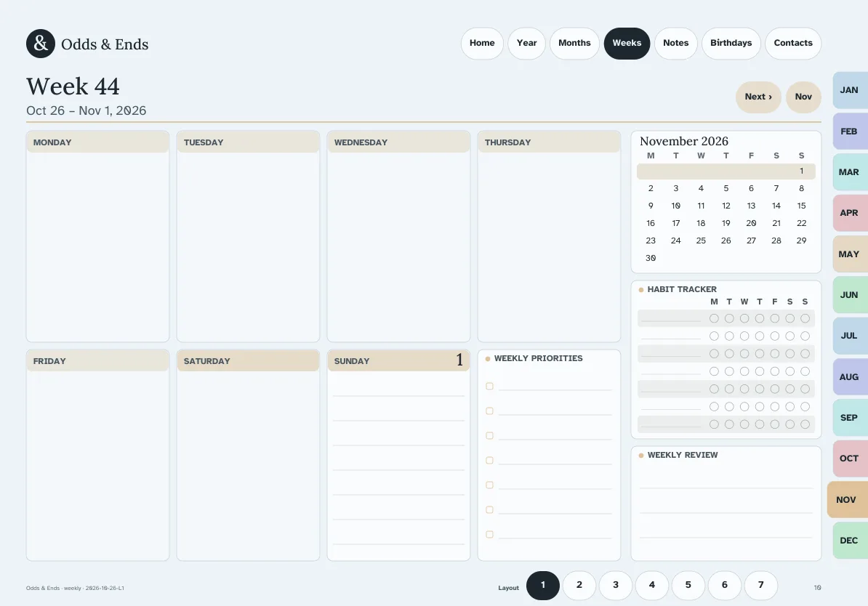Mark final Sunday circle in first habit row
Image resolution: width=868 pixels, height=606 pixels.
805,319
